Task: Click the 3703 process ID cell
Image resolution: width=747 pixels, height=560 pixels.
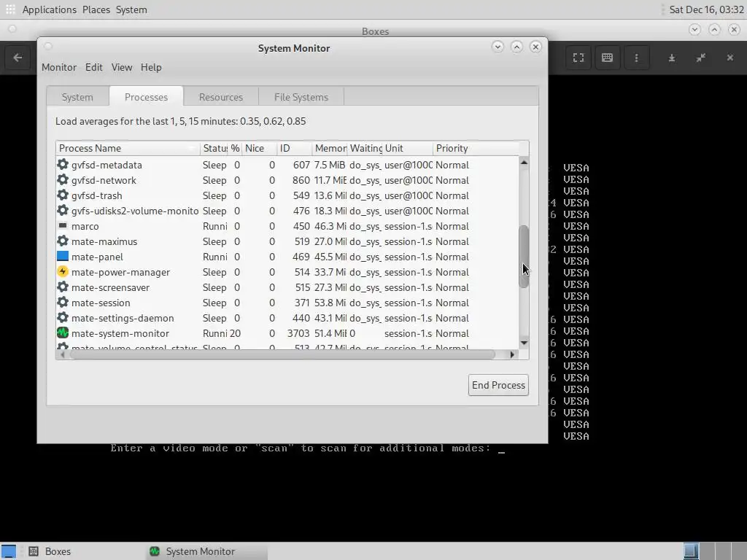Action: (298, 333)
